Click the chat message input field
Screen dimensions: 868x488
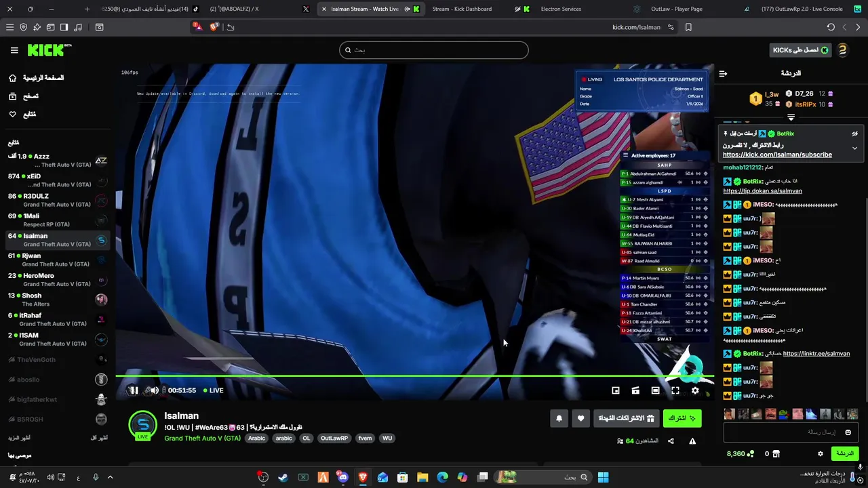[791, 432]
